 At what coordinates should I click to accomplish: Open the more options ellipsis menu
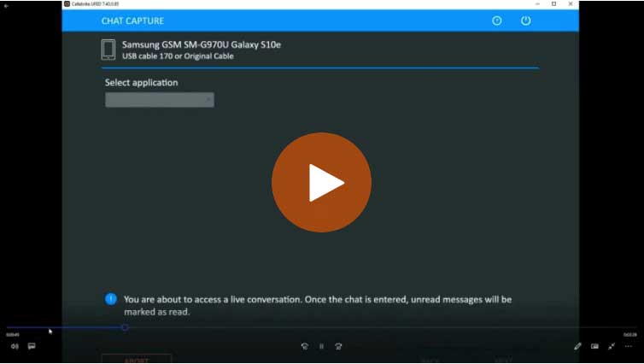[629, 346]
